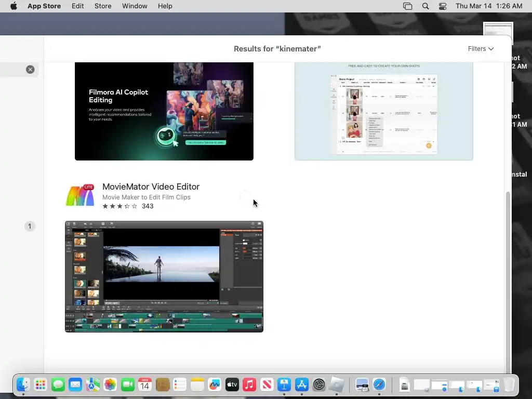Click the Stage Manager menu bar icon
This screenshot has width=532, height=399.
coord(407,6)
